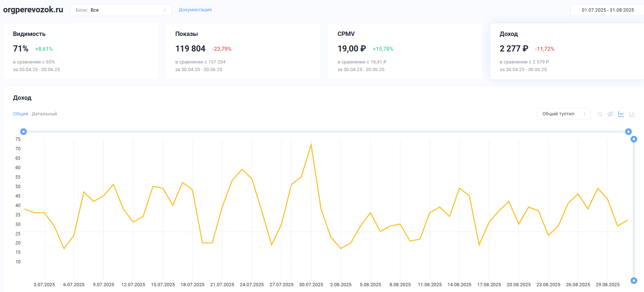Screen dimensions: 644x292
Task: Switch to the bar chart view icon
Action: (x=632, y=114)
